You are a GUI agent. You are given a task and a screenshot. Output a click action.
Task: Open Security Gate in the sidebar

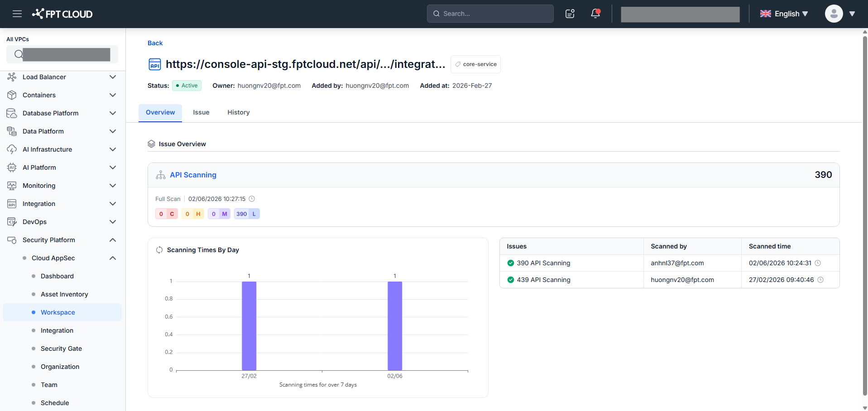pos(61,349)
